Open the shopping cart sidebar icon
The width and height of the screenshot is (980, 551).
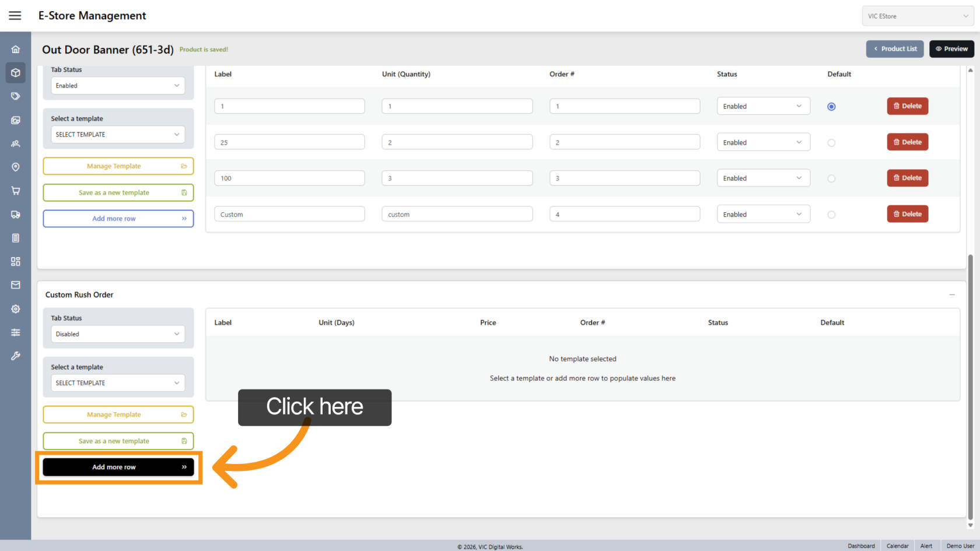click(x=16, y=191)
